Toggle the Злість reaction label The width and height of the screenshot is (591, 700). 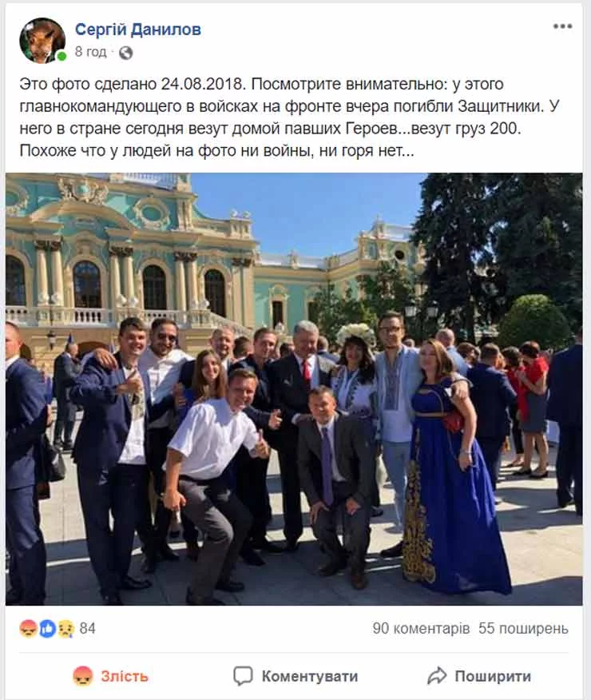pos(125,676)
